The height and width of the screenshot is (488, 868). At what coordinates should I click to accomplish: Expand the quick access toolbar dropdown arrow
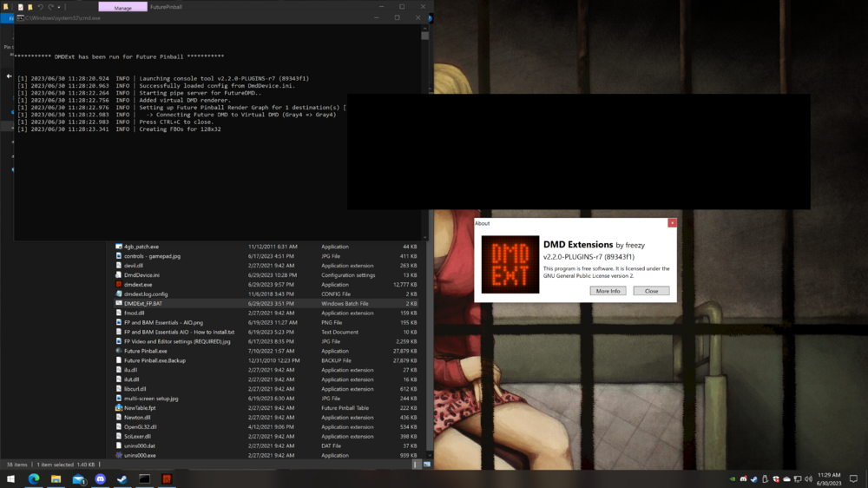coord(59,7)
